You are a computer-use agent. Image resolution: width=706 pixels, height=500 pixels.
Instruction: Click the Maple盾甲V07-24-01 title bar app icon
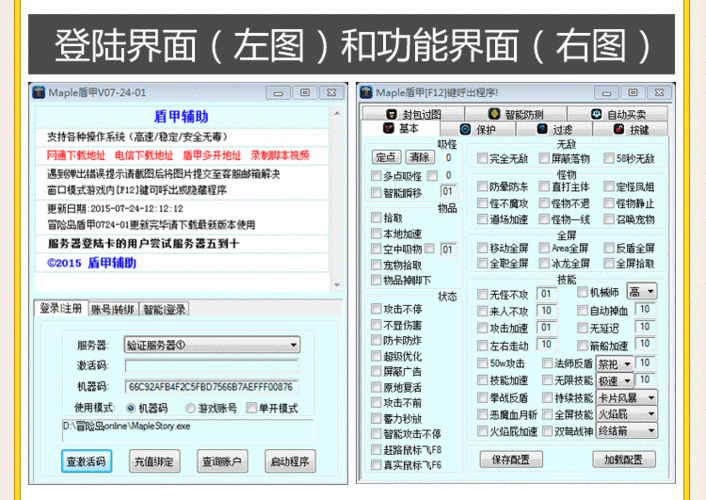[39, 92]
